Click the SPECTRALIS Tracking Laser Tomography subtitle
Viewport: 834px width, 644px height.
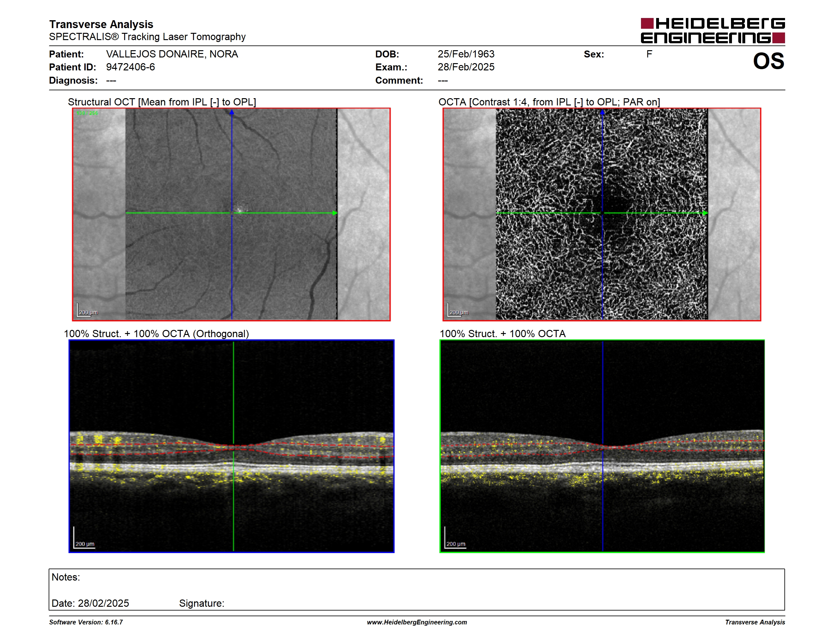(x=148, y=37)
